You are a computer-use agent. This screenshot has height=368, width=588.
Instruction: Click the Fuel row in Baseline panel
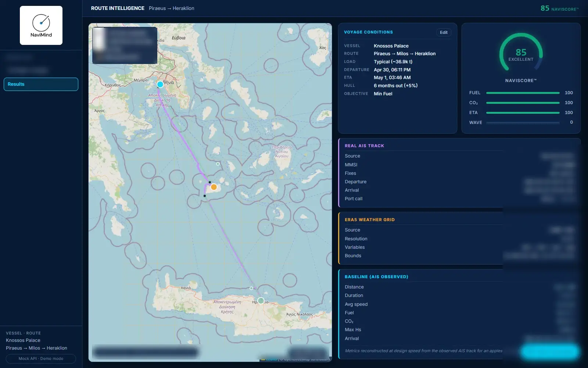[x=459, y=313]
